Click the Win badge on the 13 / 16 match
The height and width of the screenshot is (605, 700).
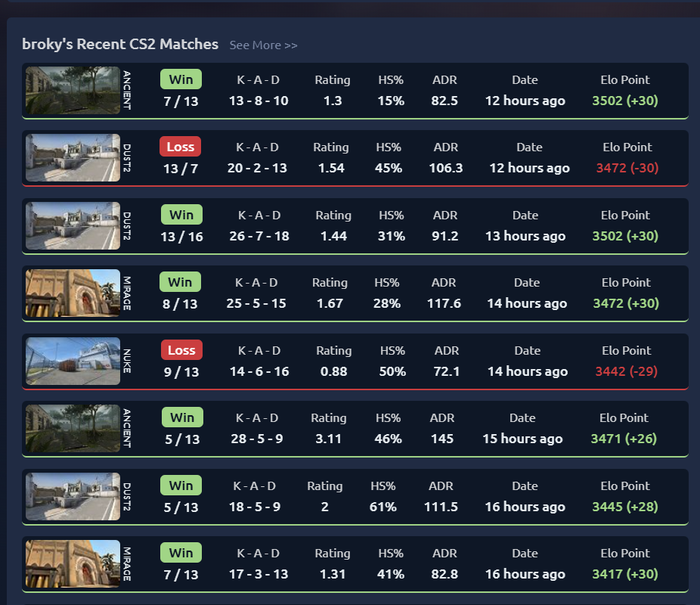coord(181,215)
